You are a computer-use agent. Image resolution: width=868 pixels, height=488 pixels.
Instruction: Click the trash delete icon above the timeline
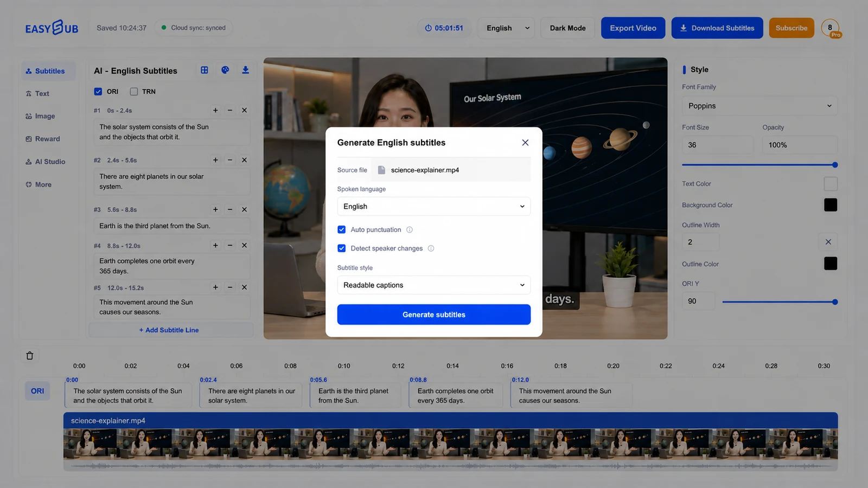point(30,356)
